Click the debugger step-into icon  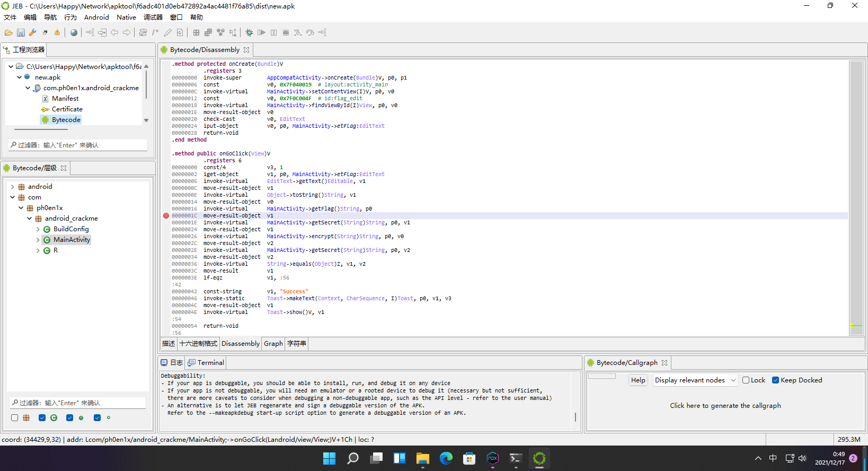pos(298,32)
